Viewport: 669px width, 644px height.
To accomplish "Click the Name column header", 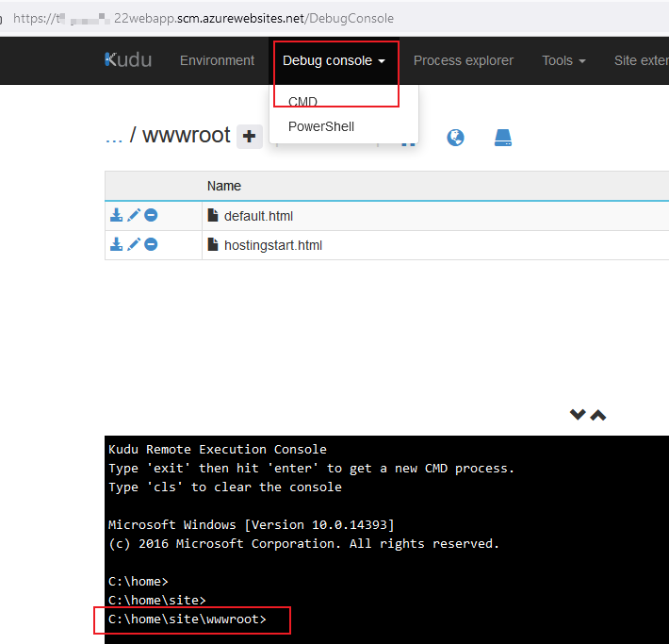I will pos(224,186).
